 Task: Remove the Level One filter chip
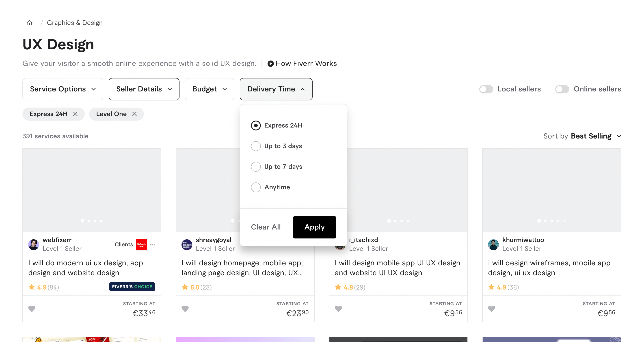click(x=134, y=114)
